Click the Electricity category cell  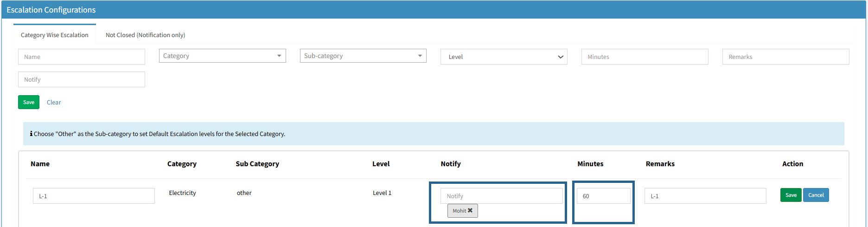click(182, 193)
